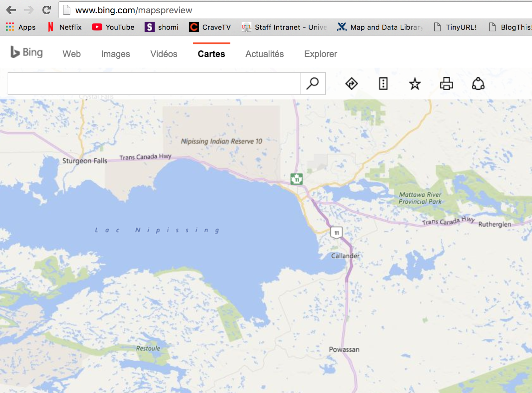The image size is (532, 393).
Task: Click the Bing logo
Action: [x=27, y=52]
